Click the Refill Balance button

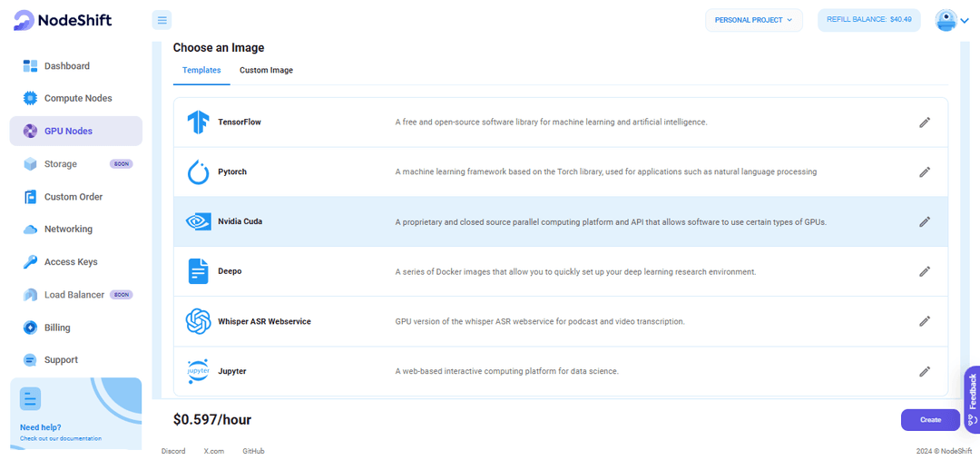(x=868, y=20)
